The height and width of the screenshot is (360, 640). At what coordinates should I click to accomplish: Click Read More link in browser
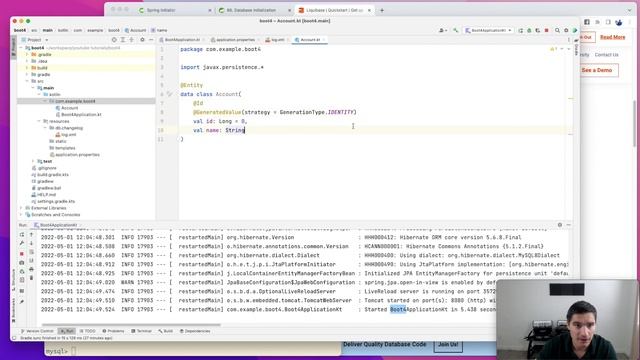pos(612,37)
